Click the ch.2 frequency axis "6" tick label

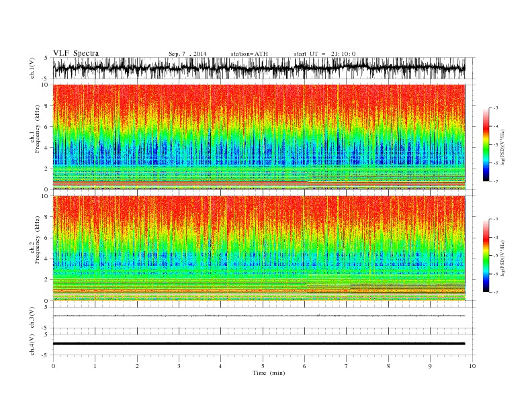47,238
